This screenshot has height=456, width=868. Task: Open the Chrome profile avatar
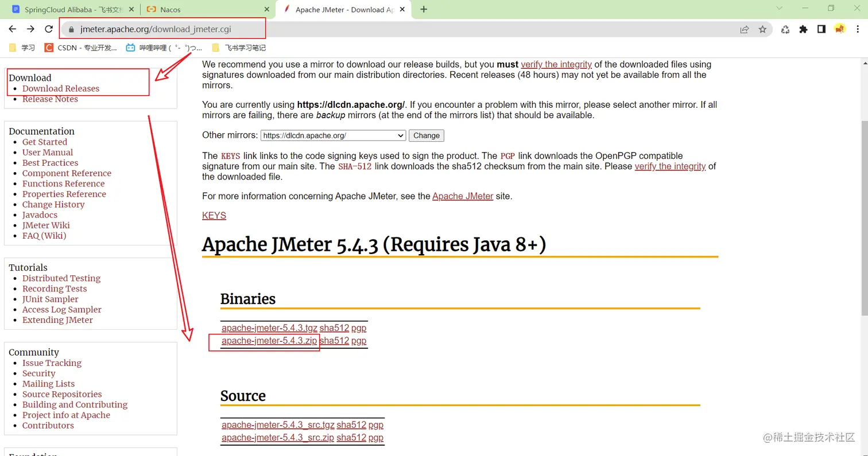(840, 29)
